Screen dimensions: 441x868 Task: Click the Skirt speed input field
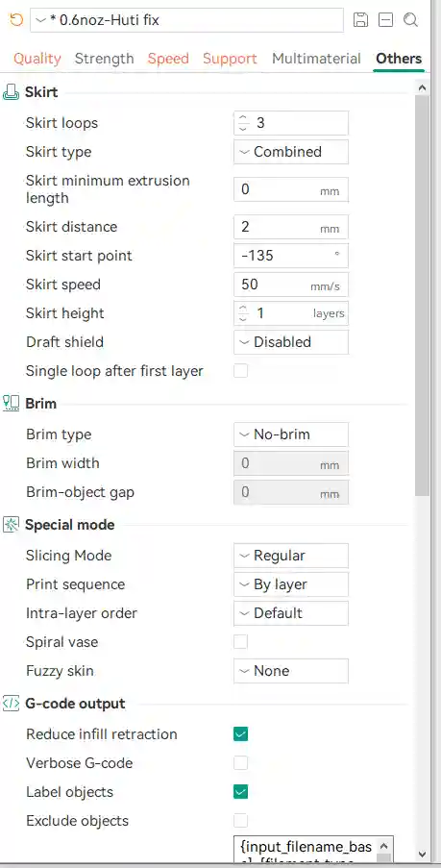pos(291,285)
